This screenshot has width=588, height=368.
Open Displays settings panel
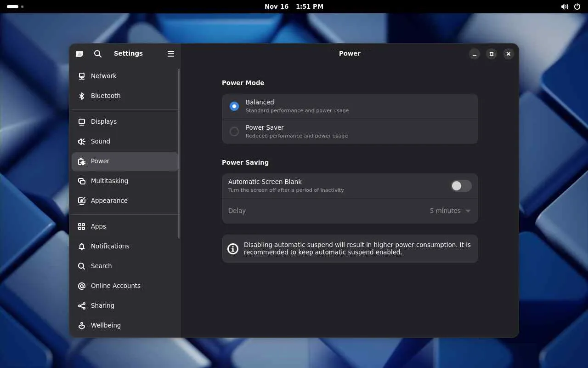125,121
